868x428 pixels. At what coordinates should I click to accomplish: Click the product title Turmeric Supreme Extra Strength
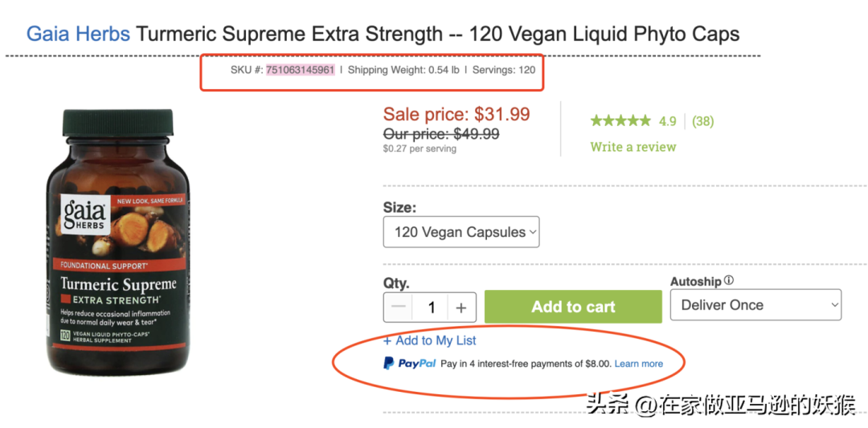click(289, 35)
